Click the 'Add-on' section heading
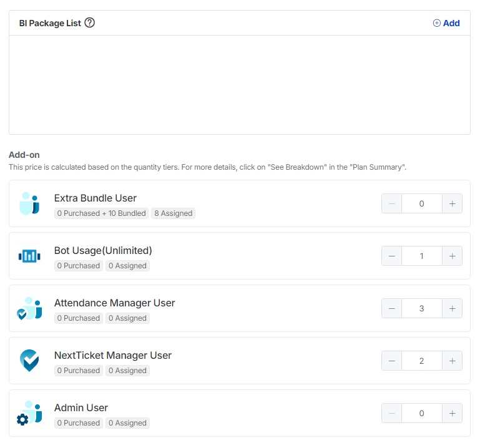The width and height of the screenshot is (480, 448). pos(24,155)
